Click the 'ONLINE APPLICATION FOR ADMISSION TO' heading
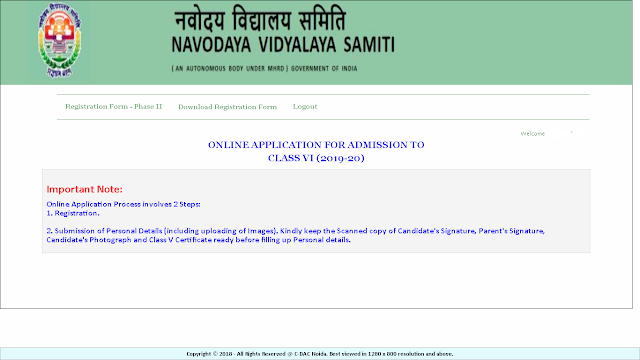This screenshot has width=640, height=360. pyautogui.click(x=316, y=145)
